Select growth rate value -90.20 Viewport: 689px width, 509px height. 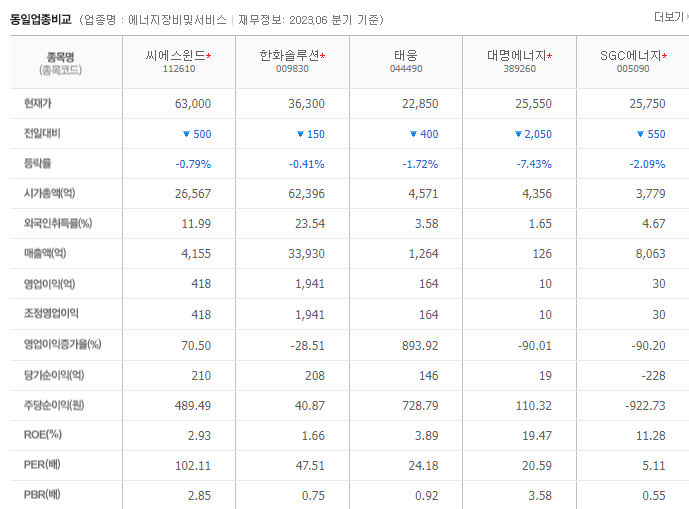(x=649, y=345)
